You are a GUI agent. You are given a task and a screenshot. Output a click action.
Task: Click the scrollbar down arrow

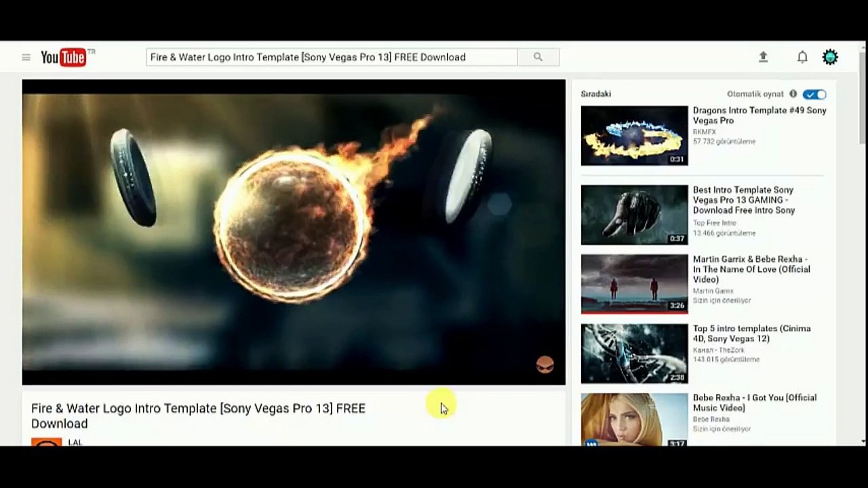pyautogui.click(x=863, y=441)
